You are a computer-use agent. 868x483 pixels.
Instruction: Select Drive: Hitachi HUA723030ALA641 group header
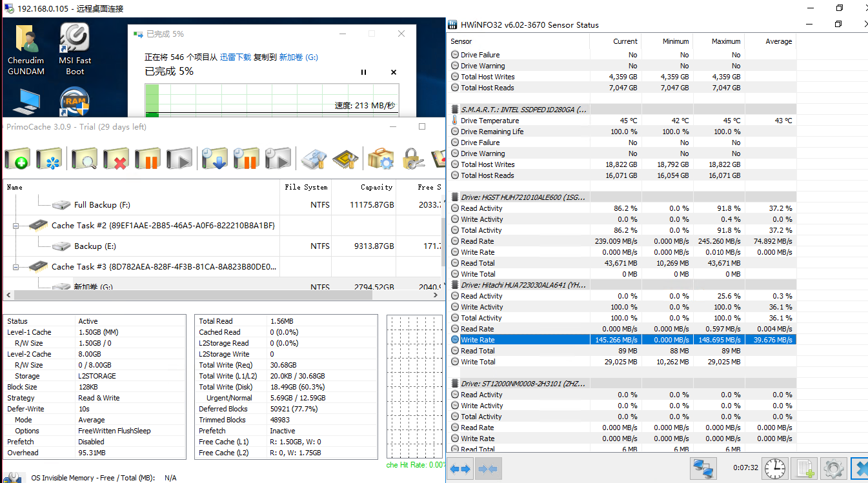[x=623, y=285]
